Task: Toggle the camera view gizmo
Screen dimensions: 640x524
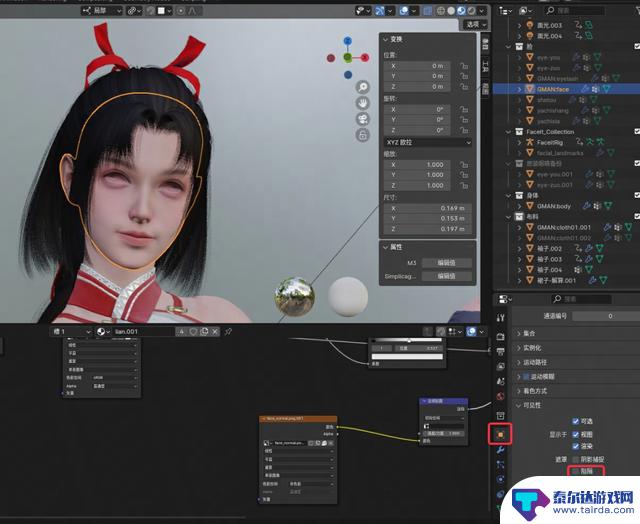Action: pos(362,119)
